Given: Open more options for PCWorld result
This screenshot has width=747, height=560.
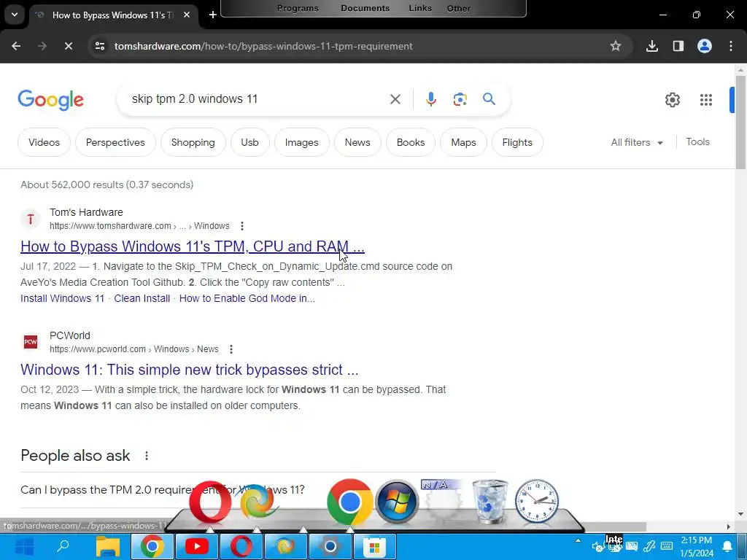Looking at the screenshot, I should (231, 349).
